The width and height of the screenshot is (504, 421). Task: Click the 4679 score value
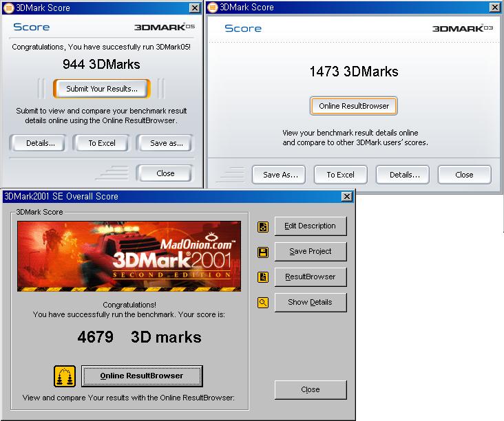95,337
